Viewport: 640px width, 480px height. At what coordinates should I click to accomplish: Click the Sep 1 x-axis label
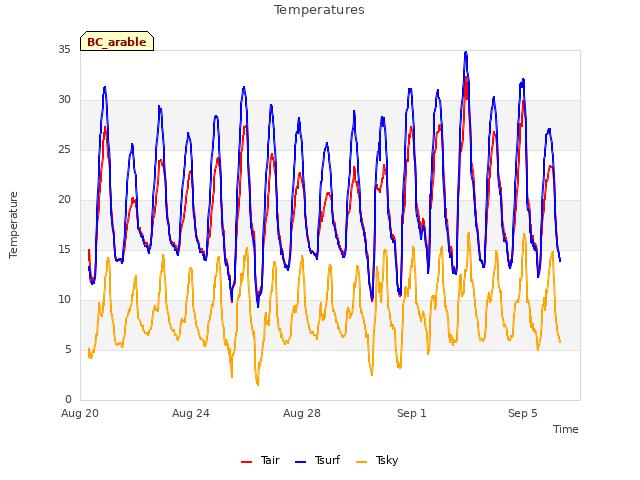click(412, 413)
